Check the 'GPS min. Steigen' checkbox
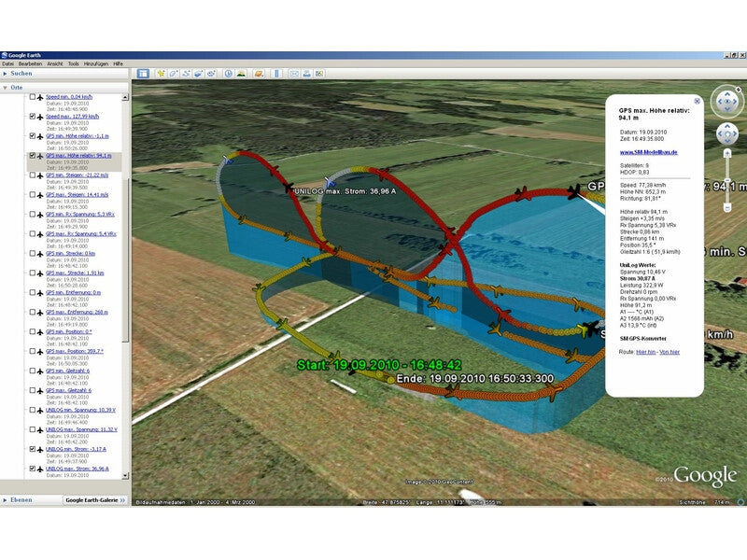747x560 pixels. click(33, 175)
